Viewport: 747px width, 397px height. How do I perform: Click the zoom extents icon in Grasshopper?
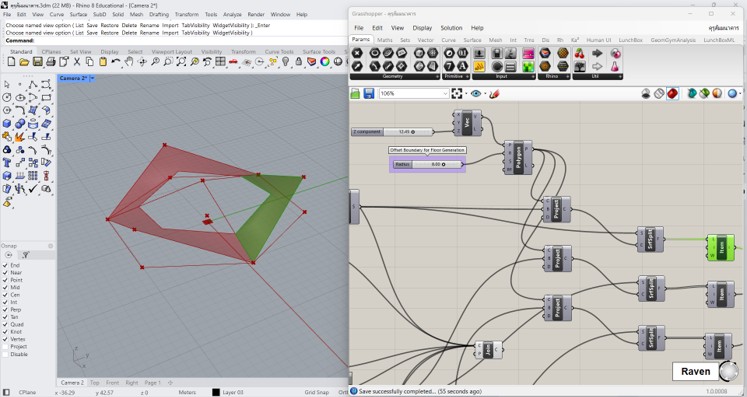point(457,93)
